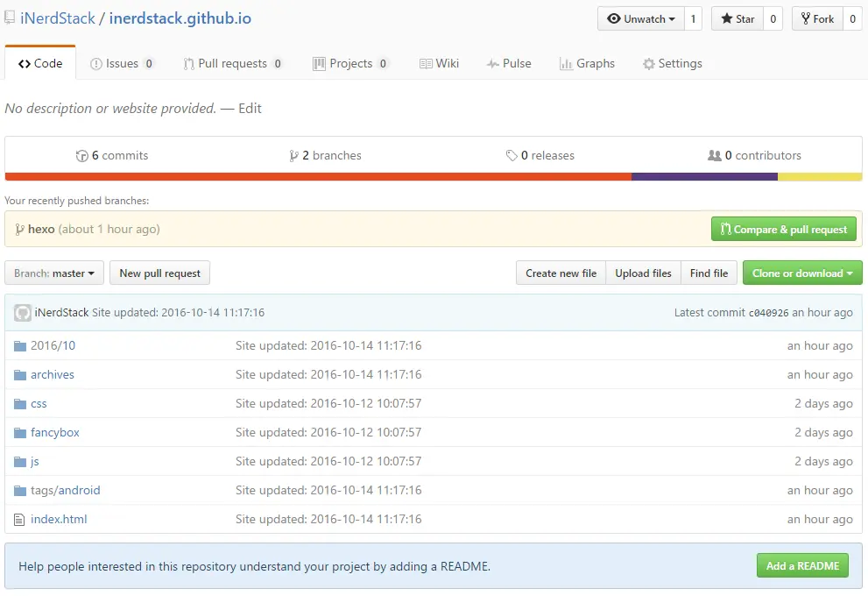Screen dimensions: 868x596
Task: Open the watchers count of 1
Action: pyautogui.click(x=693, y=18)
